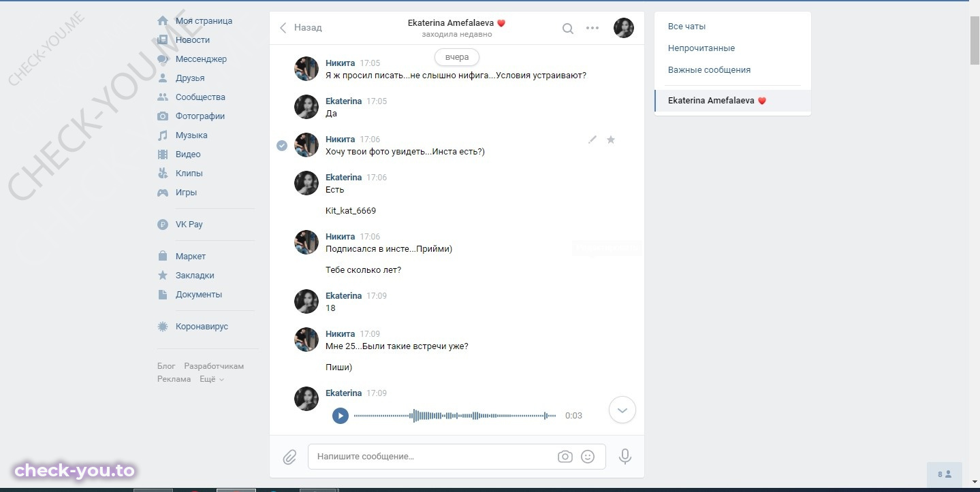
Task: Open Коронавирус virus icon
Action: tap(163, 327)
